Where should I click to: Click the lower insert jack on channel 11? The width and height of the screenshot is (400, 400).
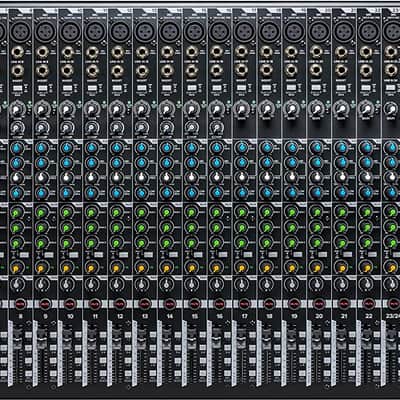[x=92, y=71]
